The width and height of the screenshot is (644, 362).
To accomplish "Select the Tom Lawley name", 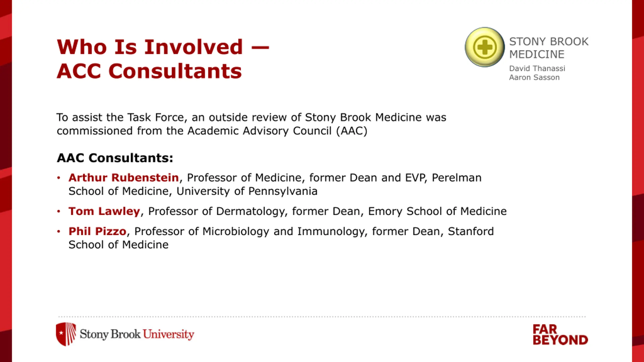I will (104, 211).
